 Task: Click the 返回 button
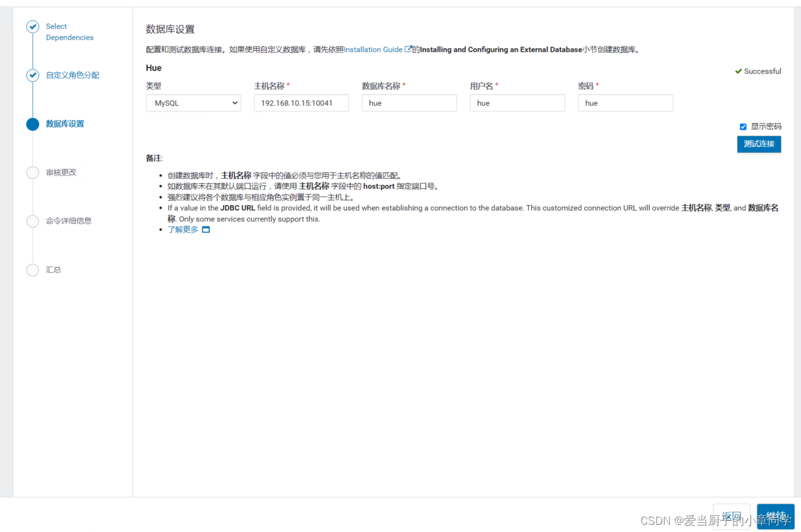coord(732,516)
